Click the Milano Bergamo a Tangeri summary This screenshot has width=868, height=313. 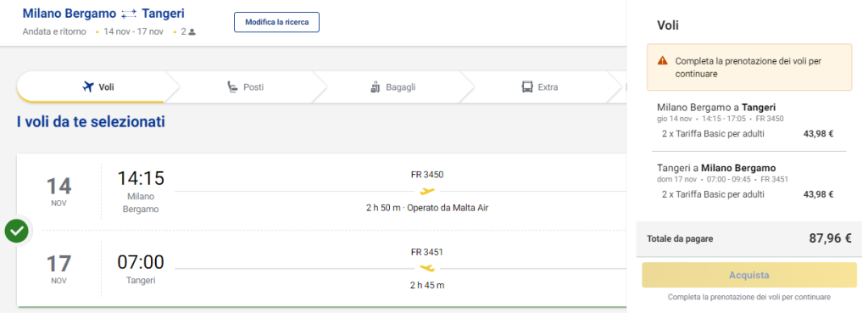(716, 107)
